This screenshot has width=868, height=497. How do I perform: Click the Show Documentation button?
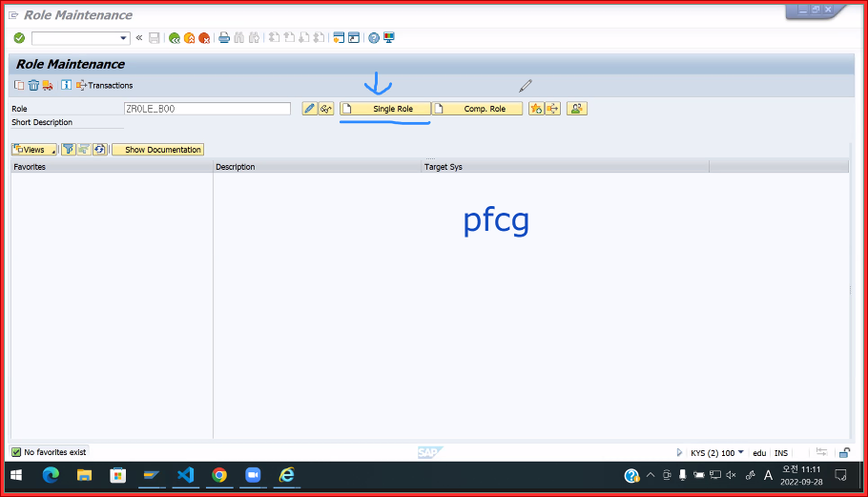click(x=157, y=150)
